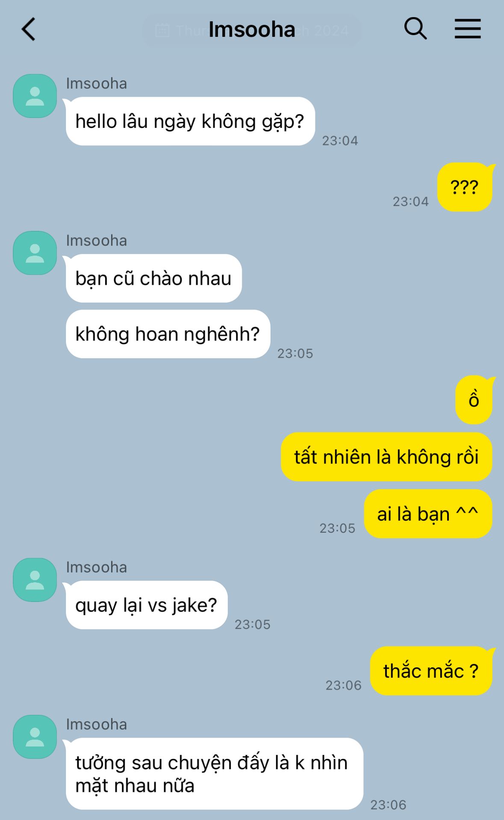This screenshot has width=504, height=820.
Task: Tap the avatar beside 'bạn cũ chào nhau'
Action: click(x=35, y=253)
